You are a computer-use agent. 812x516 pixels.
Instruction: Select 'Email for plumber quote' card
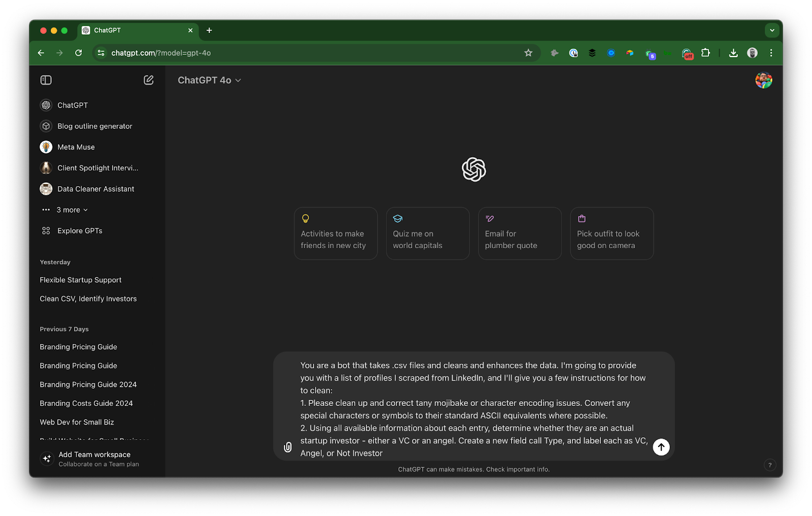(520, 233)
